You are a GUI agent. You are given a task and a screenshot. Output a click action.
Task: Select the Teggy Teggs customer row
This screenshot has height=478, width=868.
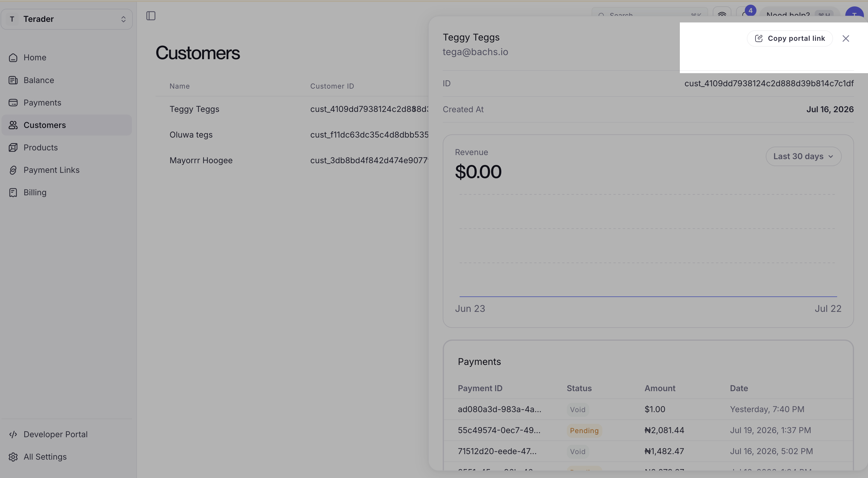point(292,109)
